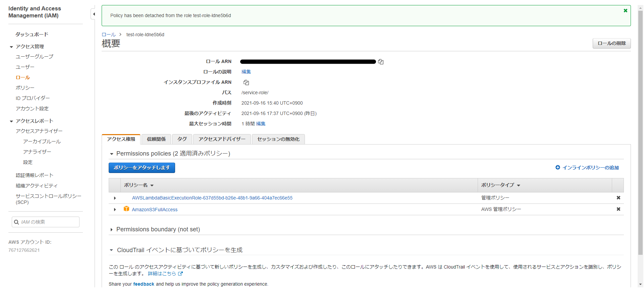Dismiss the policy detached notification banner
The height and width of the screenshot is (288, 644).
tap(625, 11)
